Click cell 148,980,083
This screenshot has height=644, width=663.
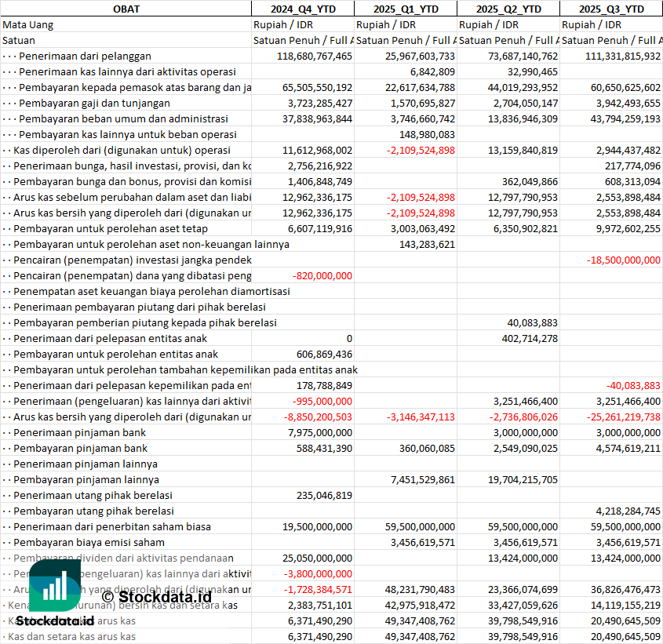click(427, 134)
